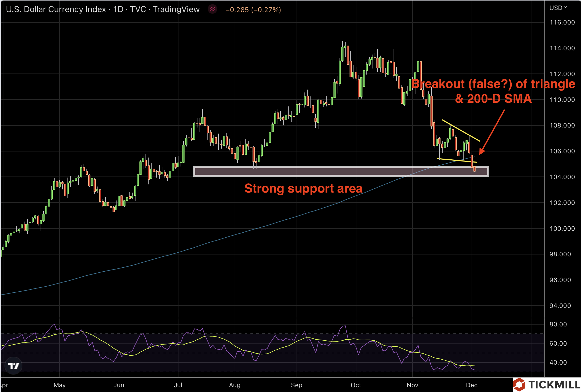The height and width of the screenshot is (392, 581).
Task: Open the USD currency dropdown
Action: 558,8
